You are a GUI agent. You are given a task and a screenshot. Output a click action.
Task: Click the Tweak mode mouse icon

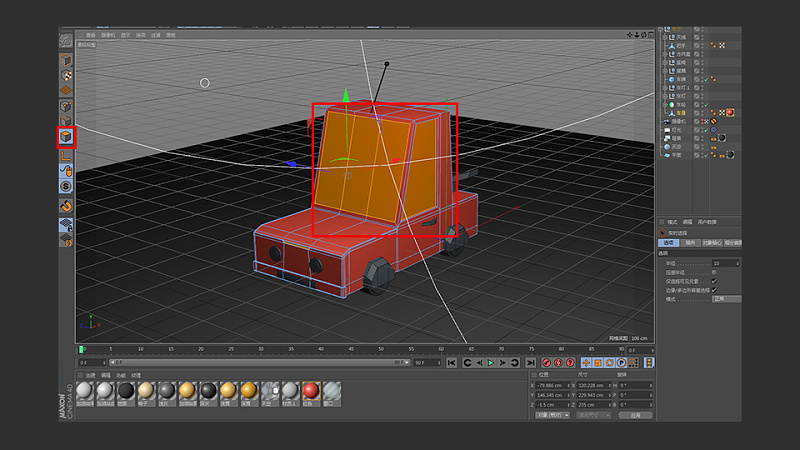point(66,171)
